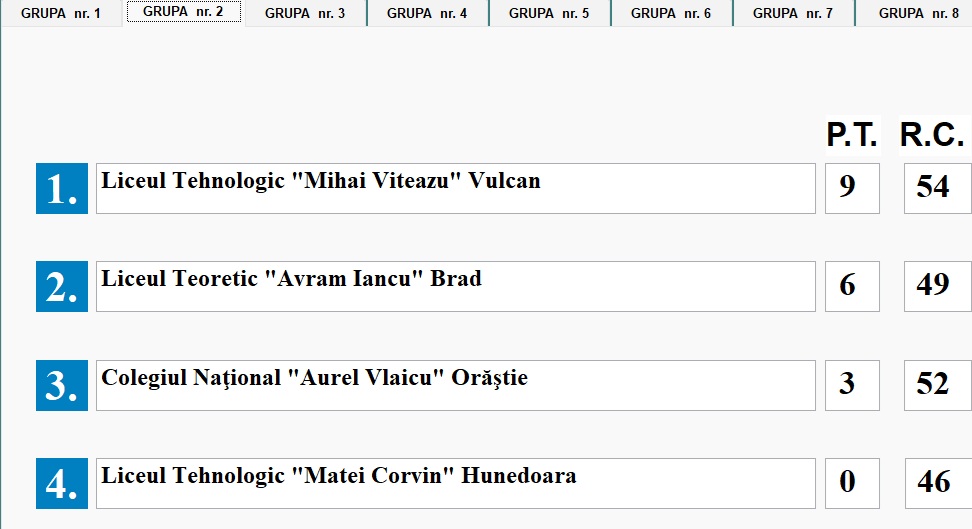Click the "Mihai Viteazu" Vulcan team name field
Viewport: 972px width, 529px height.
click(455, 188)
